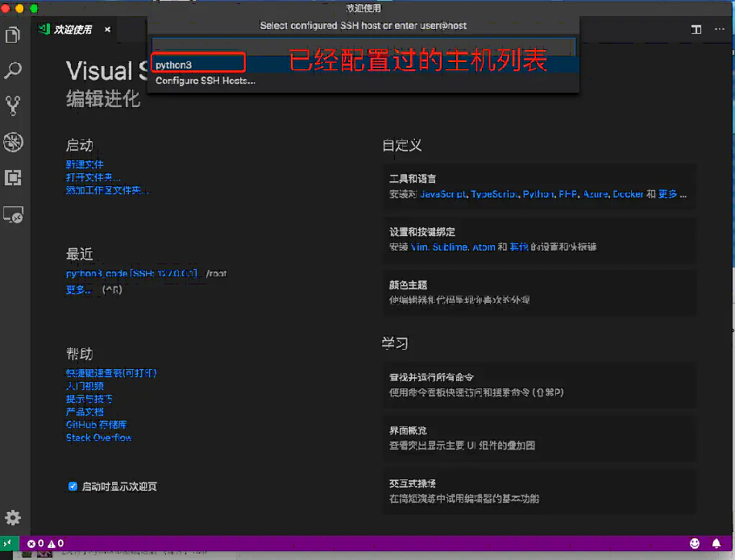Image resolution: width=735 pixels, height=560 pixels.
Task: Click the green remote indicator in the status bar
Action: point(8,543)
